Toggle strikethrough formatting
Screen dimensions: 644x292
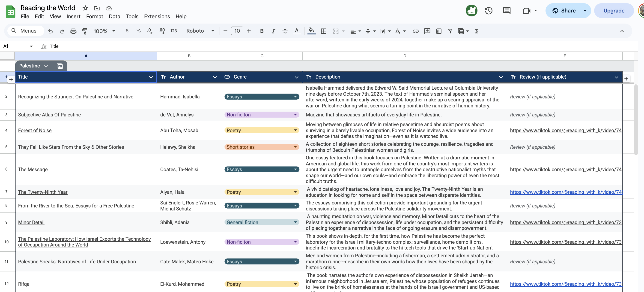(x=285, y=31)
